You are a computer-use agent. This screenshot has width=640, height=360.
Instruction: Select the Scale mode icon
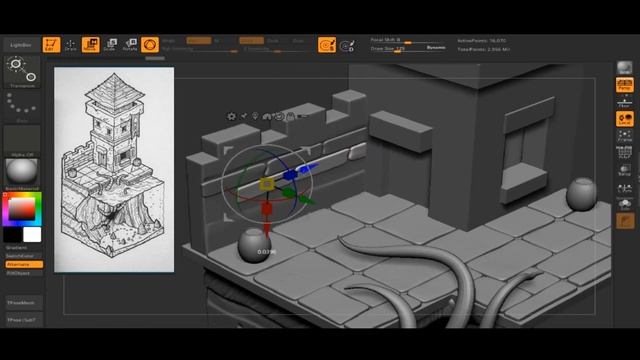pos(110,44)
